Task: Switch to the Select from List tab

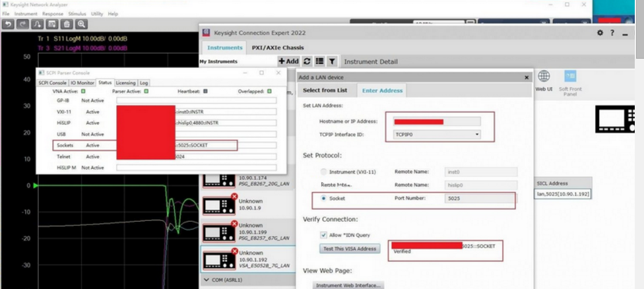Action: [325, 90]
